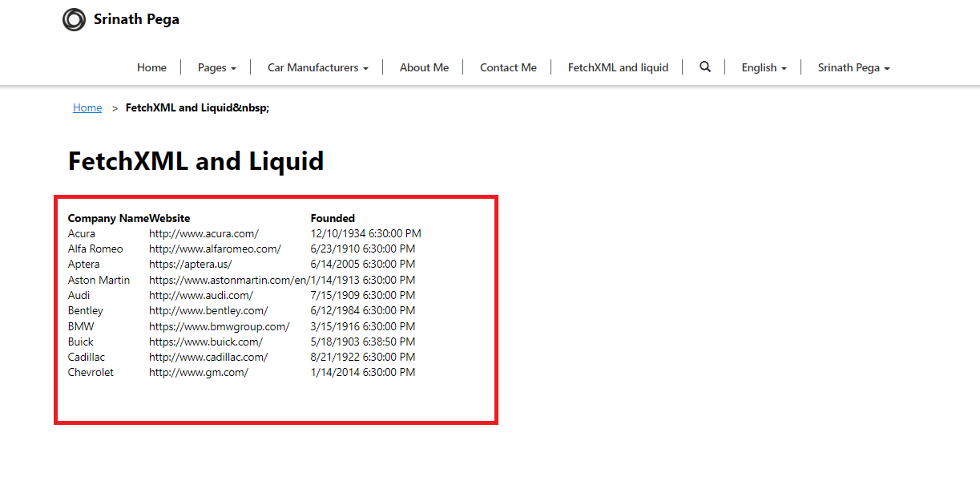Viewport: 980px width, 477px height.
Task: Open the Contact Me page
Action: coord(507,67)
